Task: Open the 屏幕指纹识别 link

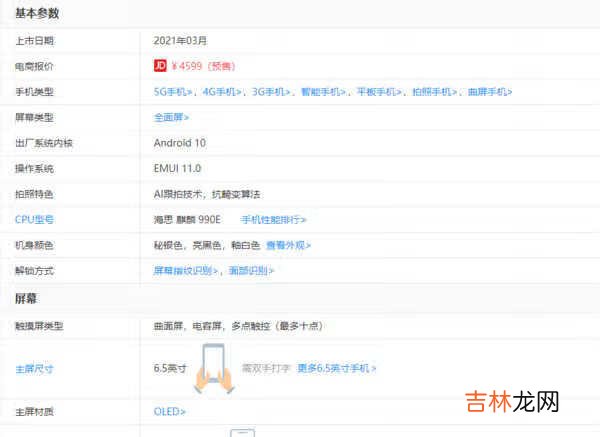Action: coord(185,270)
